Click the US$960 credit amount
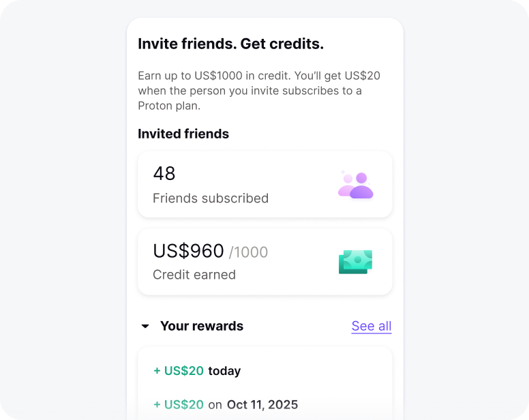529x420 pixels. pyautogui.click(x=188, y=251)
